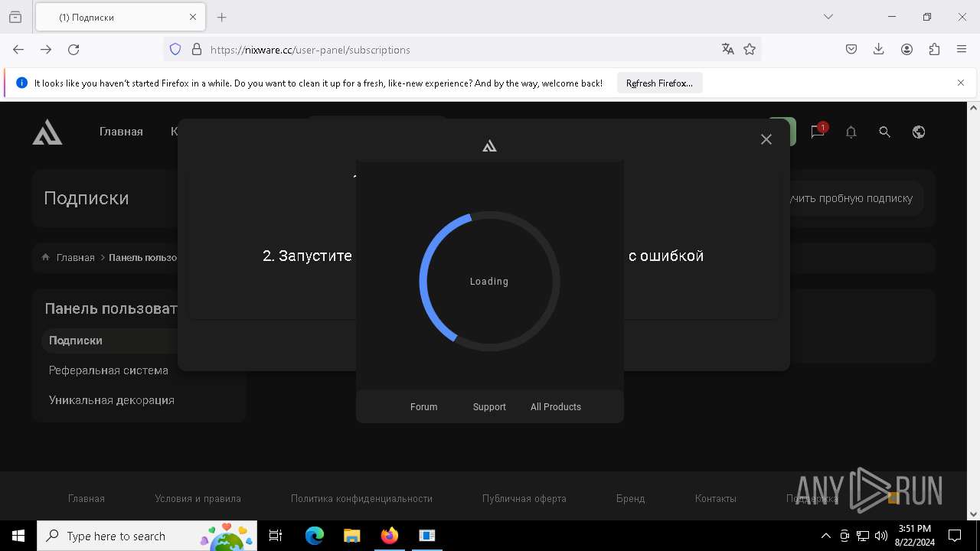Viewport: 980px width, 551px height.
Task: Click the page scrollbar down arrow
Action: coord(974,514)
